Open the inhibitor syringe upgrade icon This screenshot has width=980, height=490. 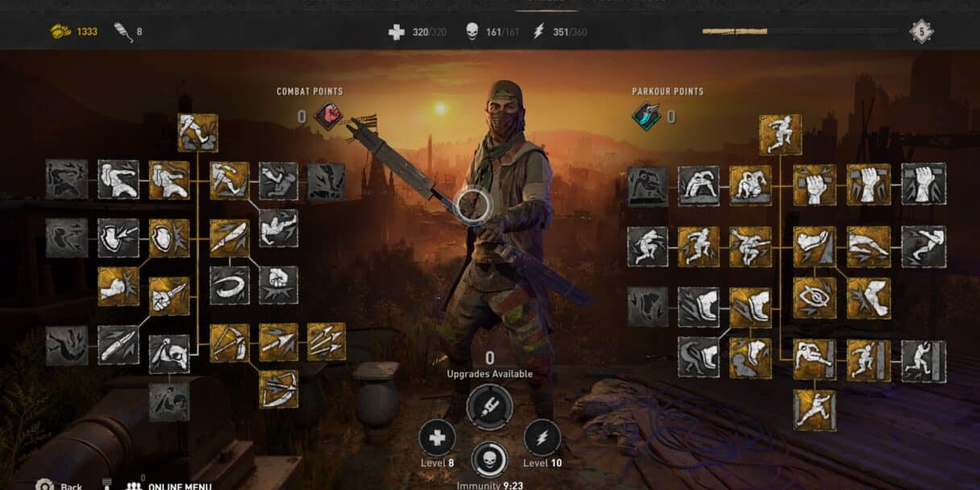[x=489, y=407]
